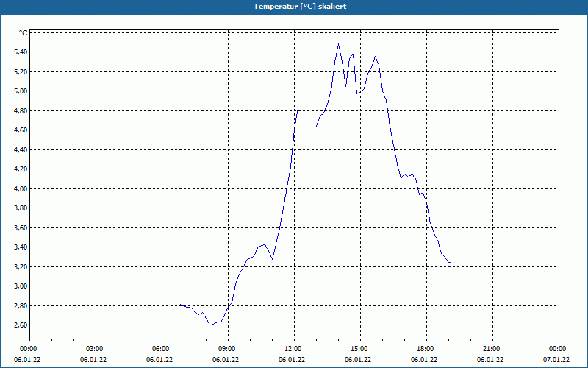Pick the 3,20 y-axis label

(x=21, y=266)
